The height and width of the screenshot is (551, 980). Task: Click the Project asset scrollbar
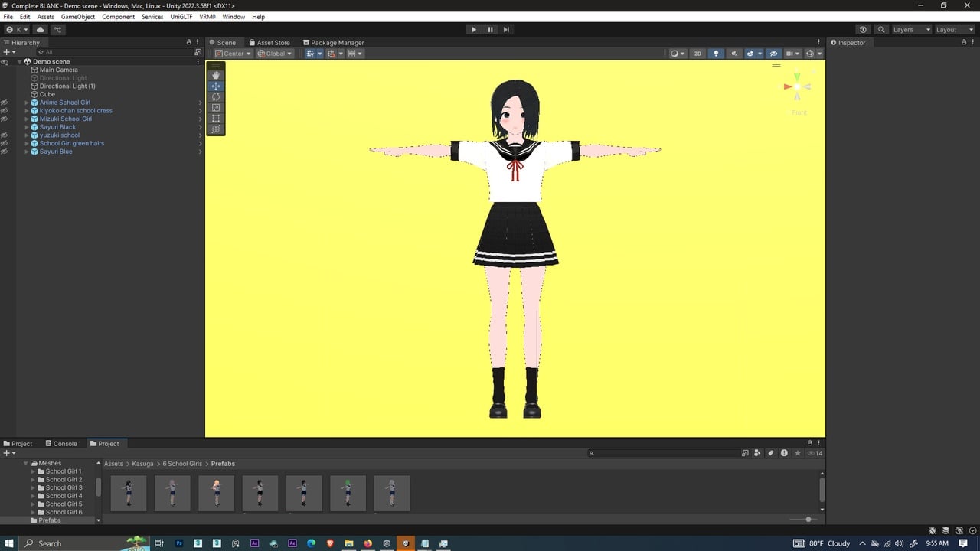click(x=822, y=490)
